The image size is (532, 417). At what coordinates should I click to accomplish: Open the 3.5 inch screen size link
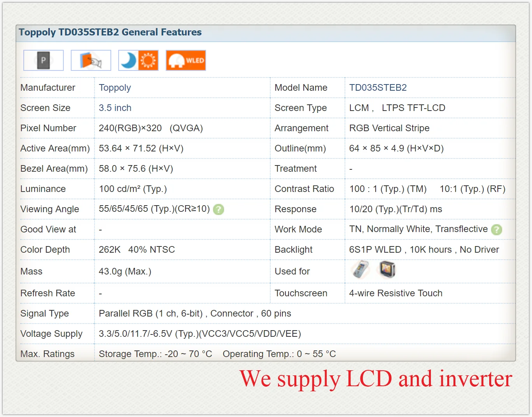[115, 108]
